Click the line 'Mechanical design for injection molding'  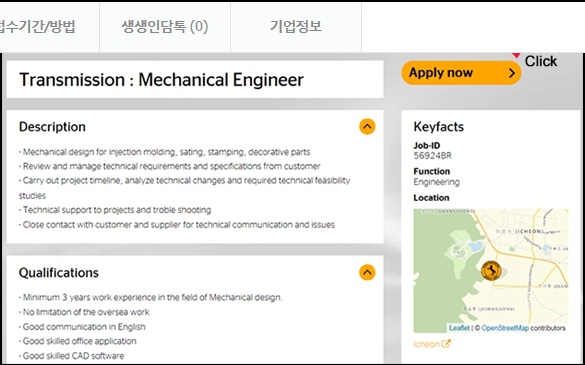165,152
